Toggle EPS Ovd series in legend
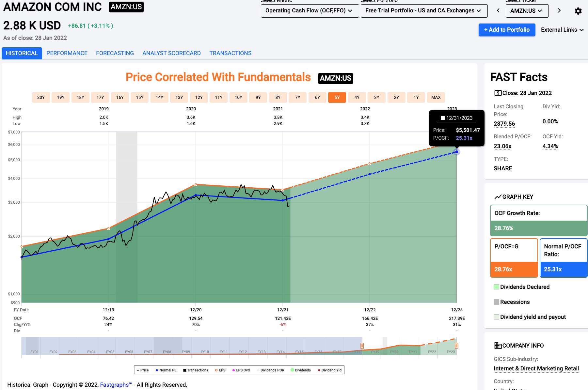Screen dimensions: 588x390 241,370
